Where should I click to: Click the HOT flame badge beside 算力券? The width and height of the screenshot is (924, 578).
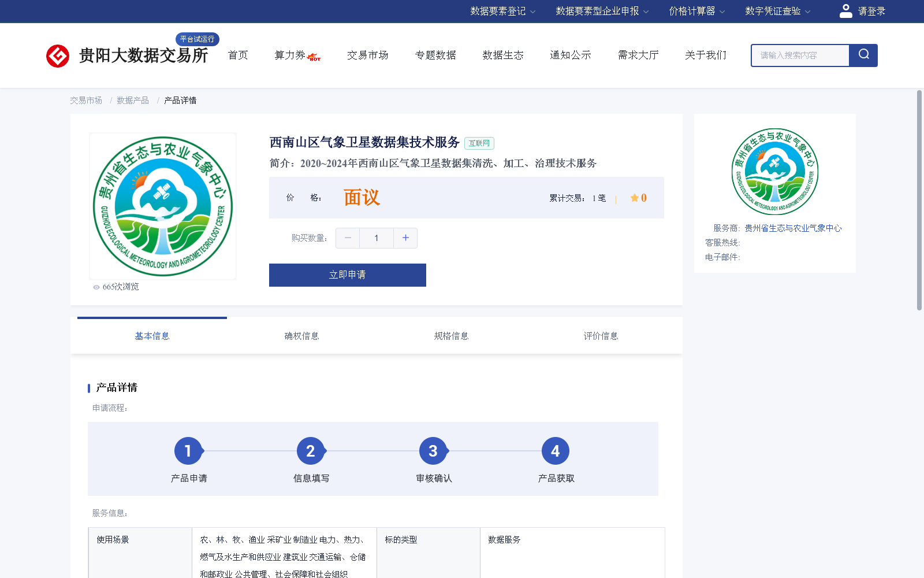(x=314, y=57)
